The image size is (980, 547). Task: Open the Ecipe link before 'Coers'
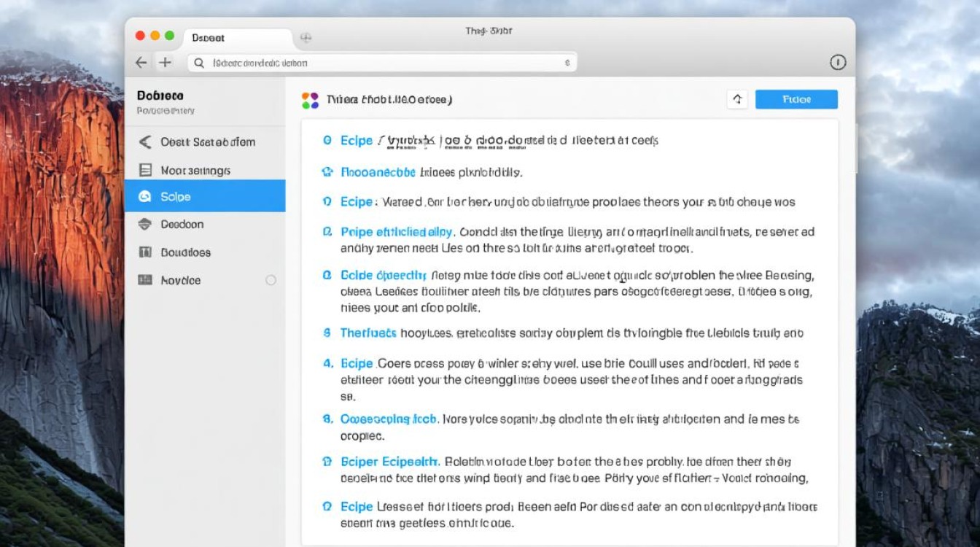pyautogui.click(x=357, y=363)
